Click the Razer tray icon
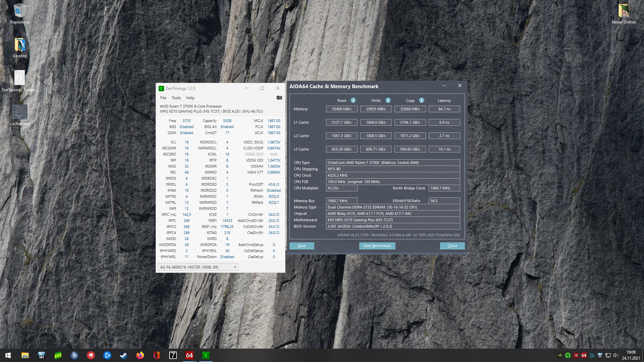The height and width of the screenshot is (362, 644). [568, 355]
